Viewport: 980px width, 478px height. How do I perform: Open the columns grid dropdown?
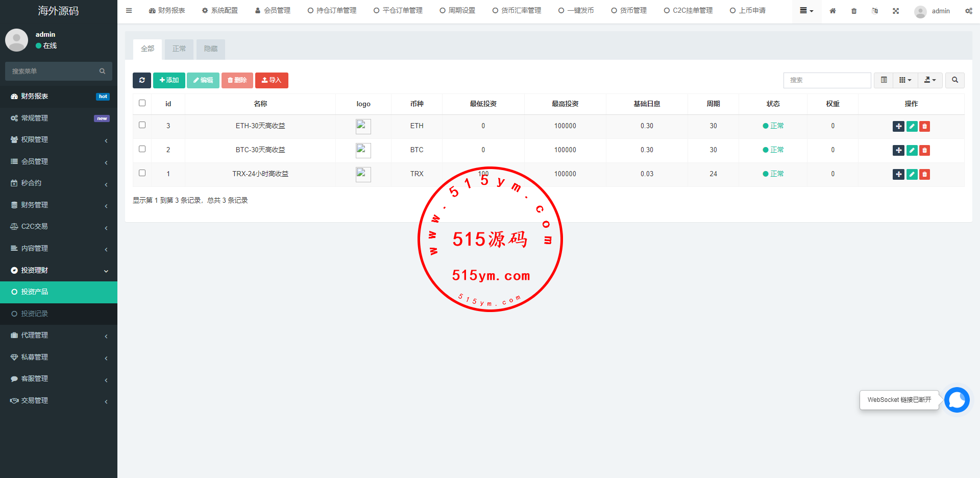tap(905, 80)
